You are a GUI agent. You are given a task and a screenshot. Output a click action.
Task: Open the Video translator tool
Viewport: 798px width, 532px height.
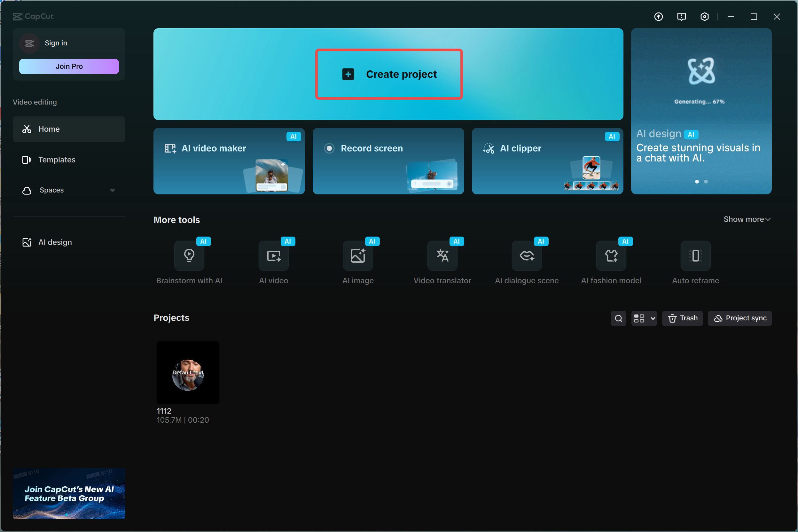pos(442,256)
